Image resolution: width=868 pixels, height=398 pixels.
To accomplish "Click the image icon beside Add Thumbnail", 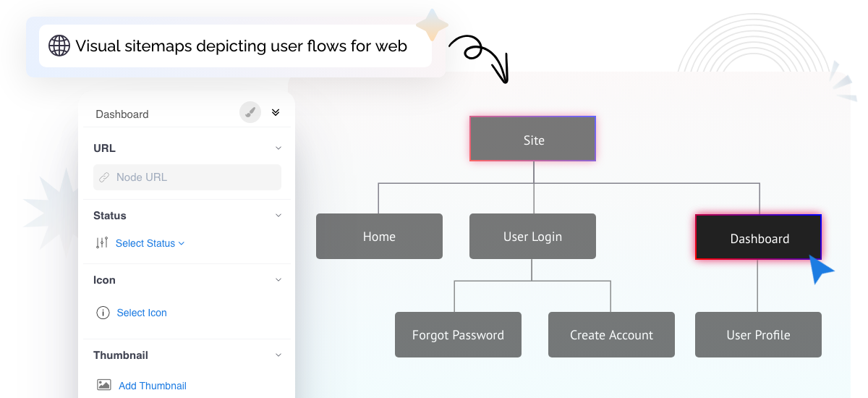I will 104,385.
